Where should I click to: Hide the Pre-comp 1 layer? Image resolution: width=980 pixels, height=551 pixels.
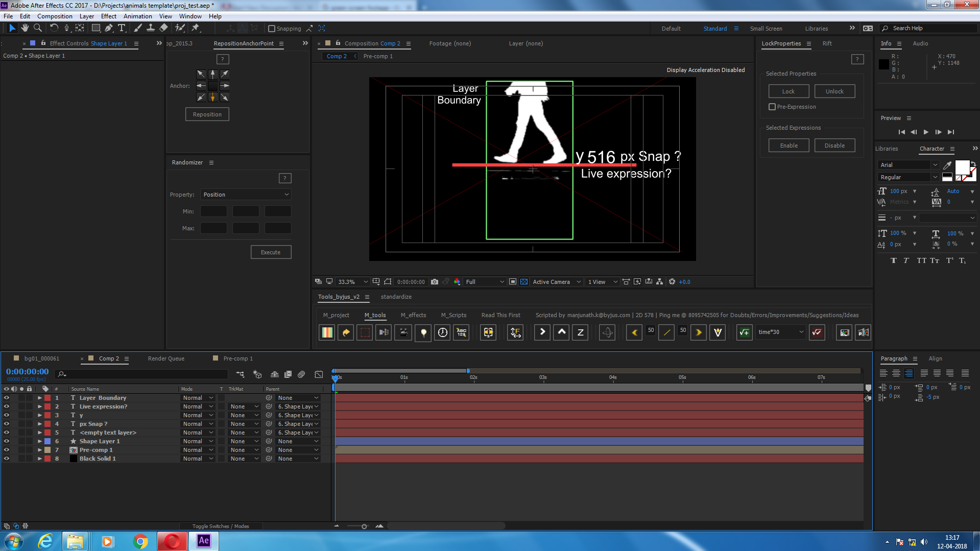(7, 450)
